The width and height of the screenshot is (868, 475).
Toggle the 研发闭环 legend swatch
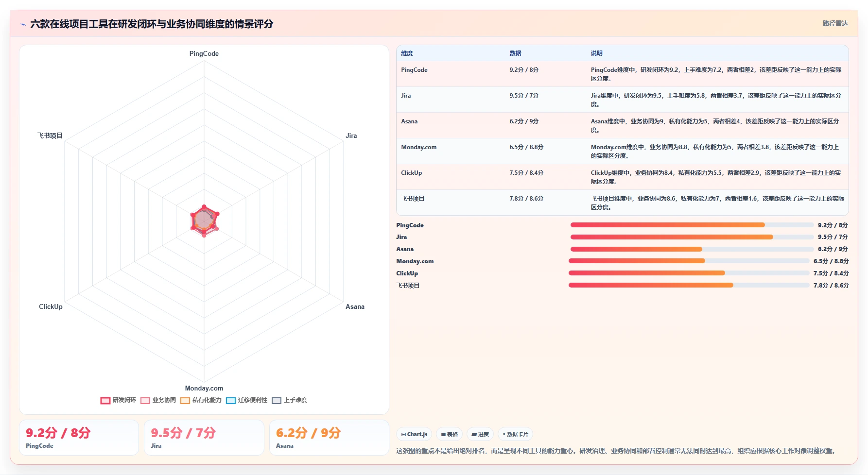pos(105,401)
